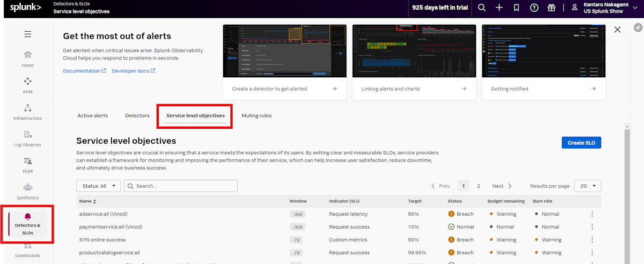Click arrow on Linking alerts and charts card
Screen dimensions: 644x264
click(464, 89)
